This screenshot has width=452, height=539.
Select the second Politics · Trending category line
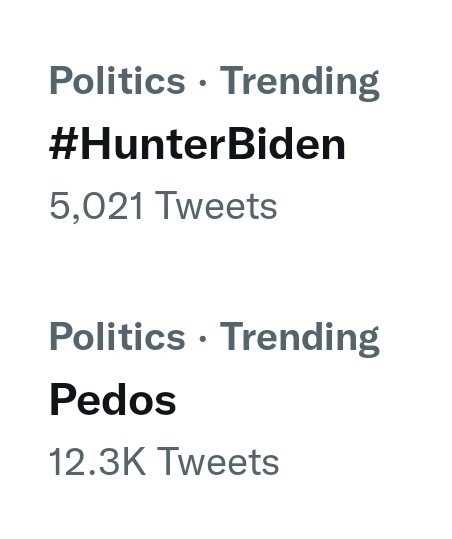[x=214, y=339]
